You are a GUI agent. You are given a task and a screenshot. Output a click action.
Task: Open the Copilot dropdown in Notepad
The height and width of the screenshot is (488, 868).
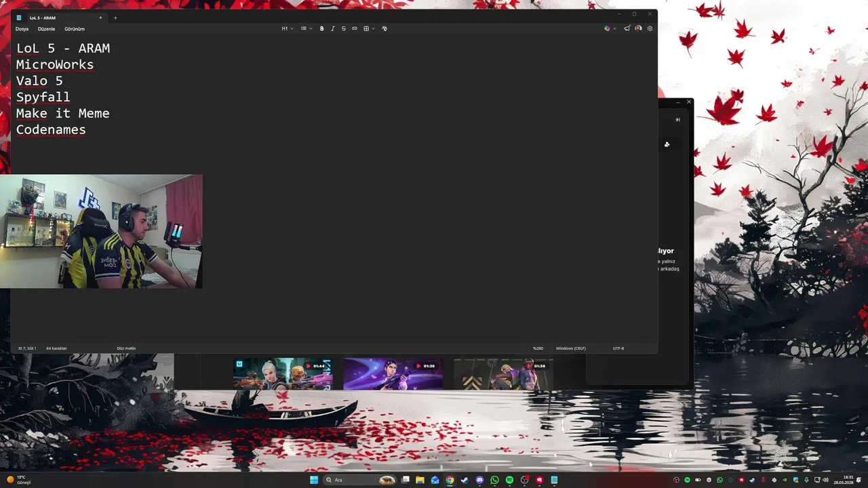(610, 28)
